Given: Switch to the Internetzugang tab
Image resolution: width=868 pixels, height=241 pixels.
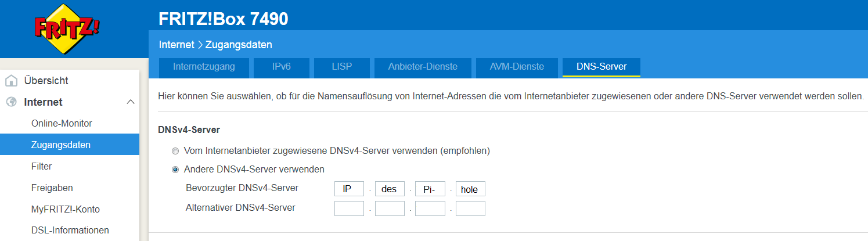Looking at the screenshot, I should pos(204,67).
